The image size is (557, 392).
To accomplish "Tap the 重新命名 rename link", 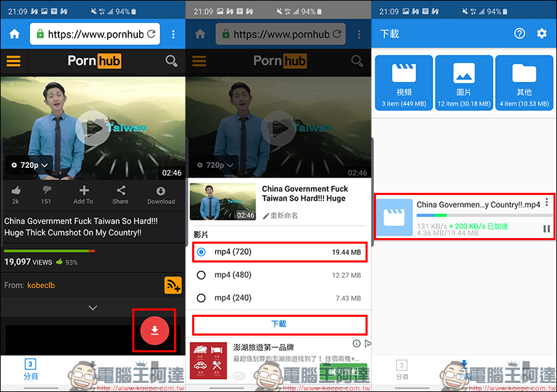I will (x=281, y=216).
